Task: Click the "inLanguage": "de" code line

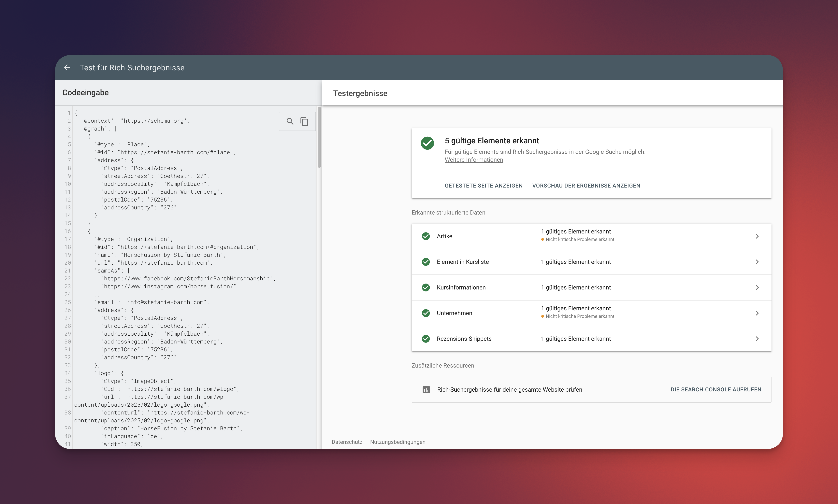Action: tap(132, 436)
